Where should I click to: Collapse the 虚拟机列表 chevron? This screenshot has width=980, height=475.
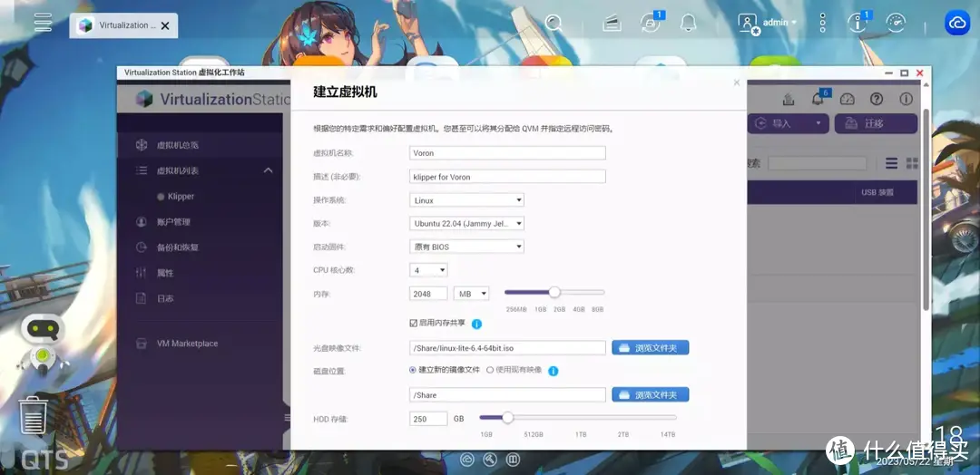[268, 170]
